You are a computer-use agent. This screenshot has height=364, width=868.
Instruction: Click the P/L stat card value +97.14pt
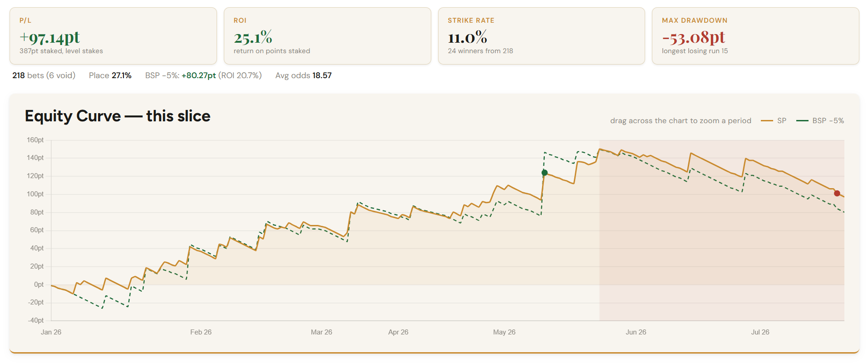coord(49,37)
